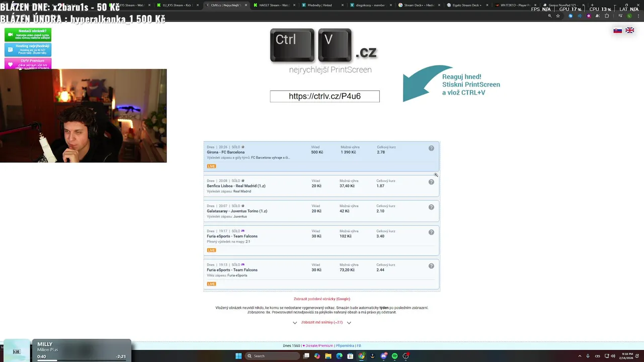Switch to the Stream Deck+ Hledat tab
Image resolution: width=644 pixels, height=362 pixels.
(418, 5)
